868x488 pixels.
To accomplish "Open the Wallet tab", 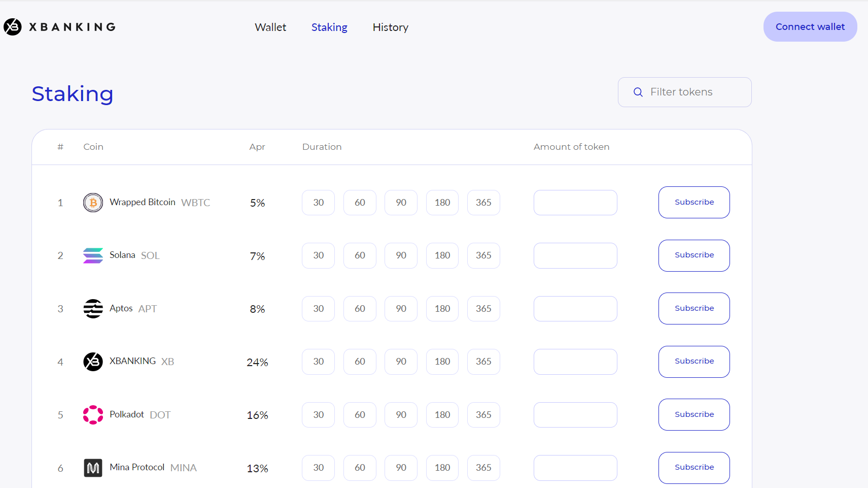I will click(270, 27).
